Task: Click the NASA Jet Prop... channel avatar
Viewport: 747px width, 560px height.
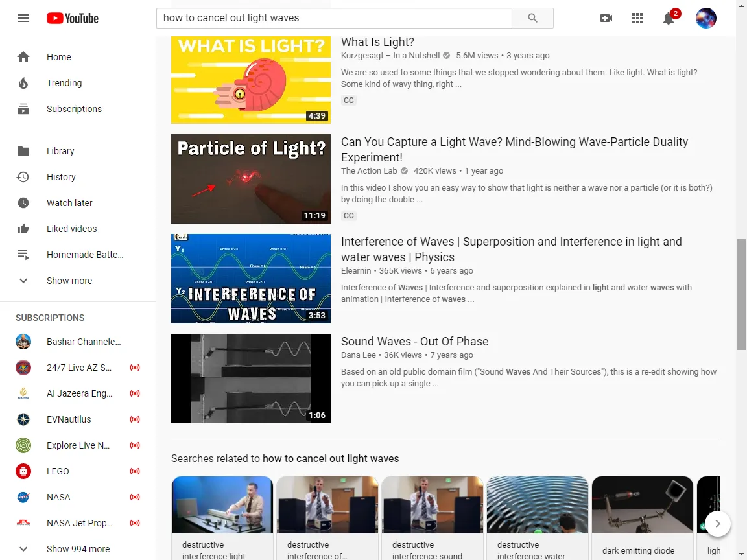Action: click(x=23, y=523)
